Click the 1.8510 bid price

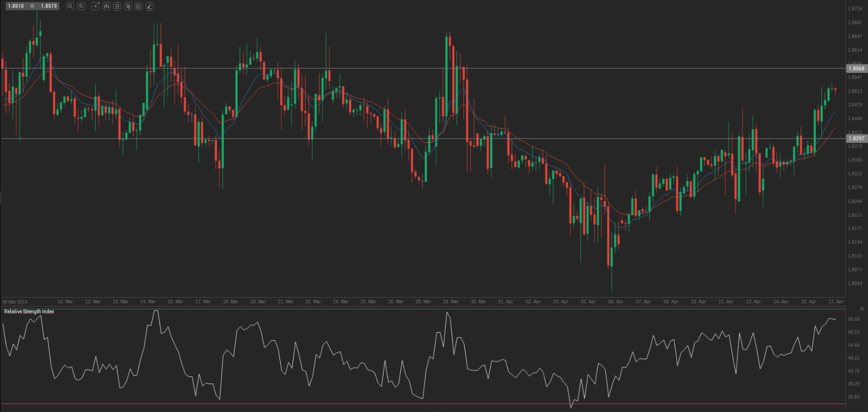pyautogui.click(x=16, y=6)
